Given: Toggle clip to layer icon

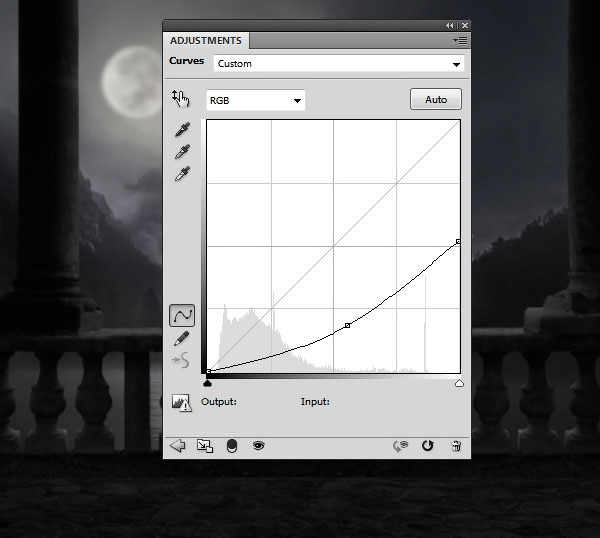Looking at the screenshot, I should click(x=232, y=446).
